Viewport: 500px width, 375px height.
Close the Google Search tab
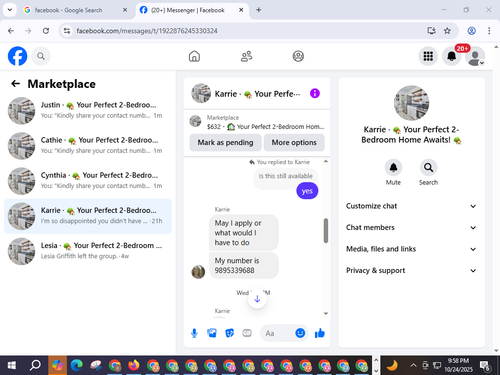125,10
